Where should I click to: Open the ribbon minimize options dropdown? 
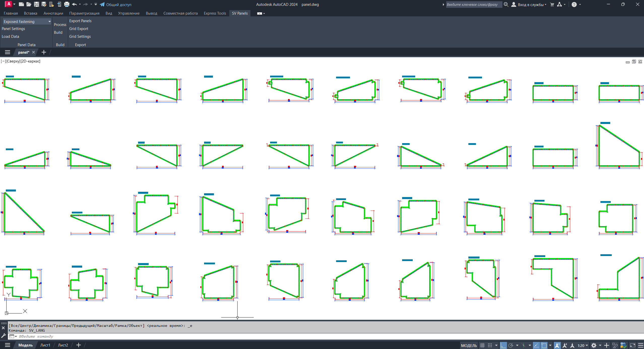pos(264,14)
